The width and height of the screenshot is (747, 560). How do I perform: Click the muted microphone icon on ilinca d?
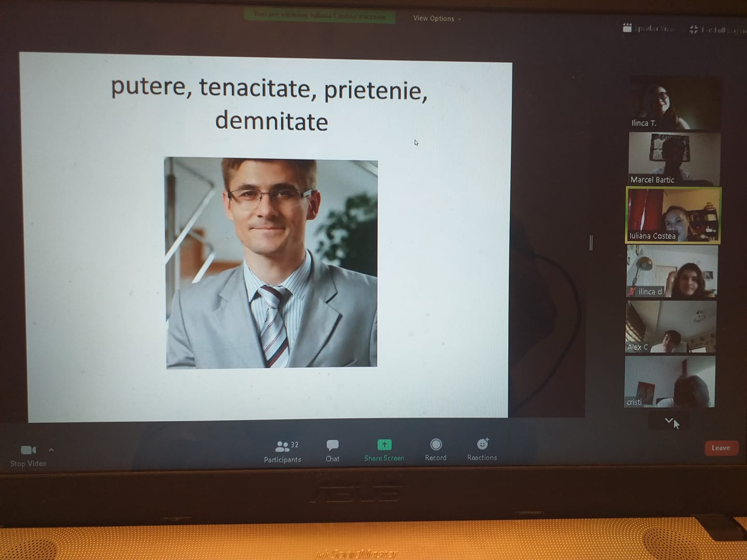(632, 292)
